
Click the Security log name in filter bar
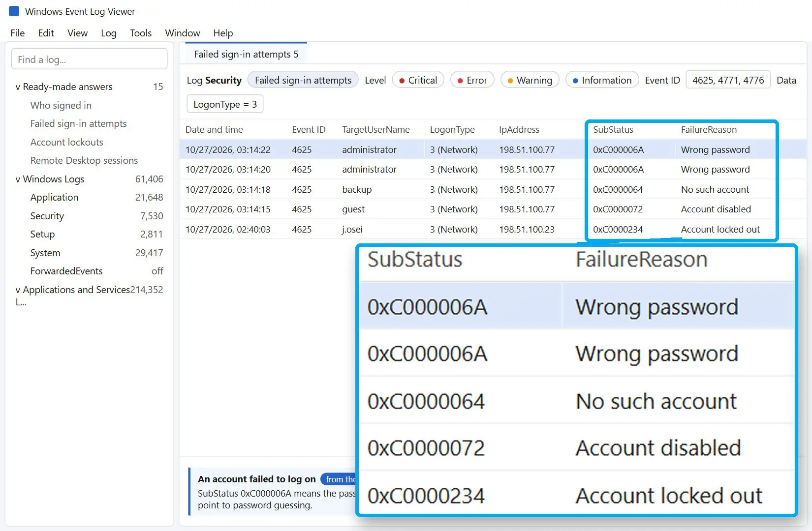[223, 80]
